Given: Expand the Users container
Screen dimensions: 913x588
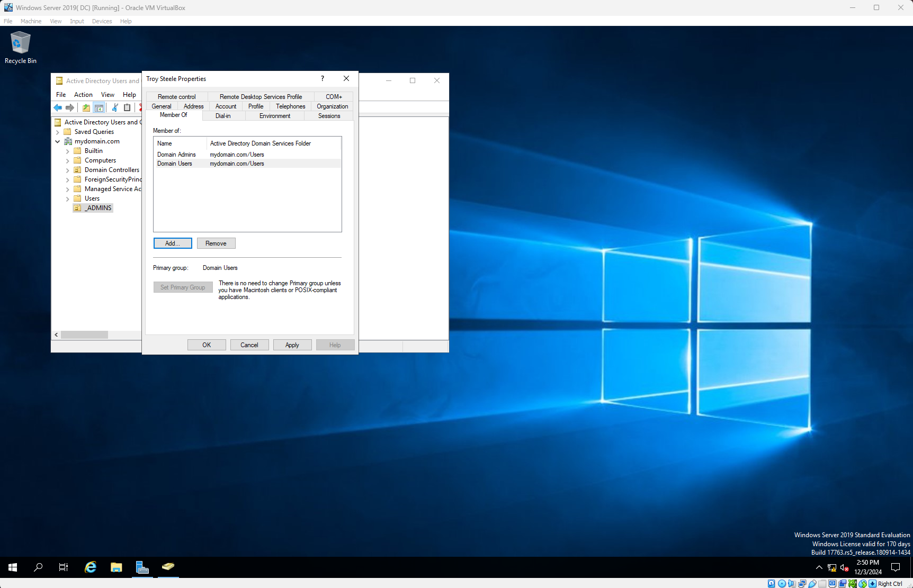Looking at the screenshot, I should [x=68, y=199].
